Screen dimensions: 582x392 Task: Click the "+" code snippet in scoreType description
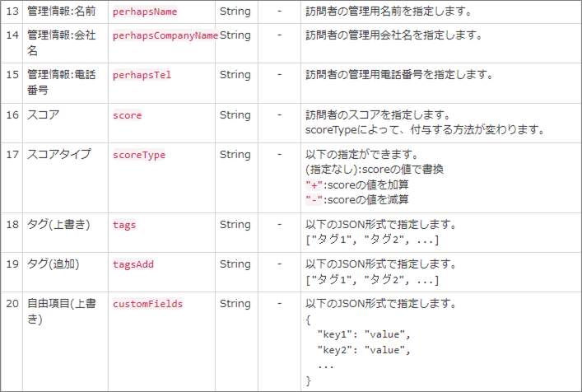314,184
